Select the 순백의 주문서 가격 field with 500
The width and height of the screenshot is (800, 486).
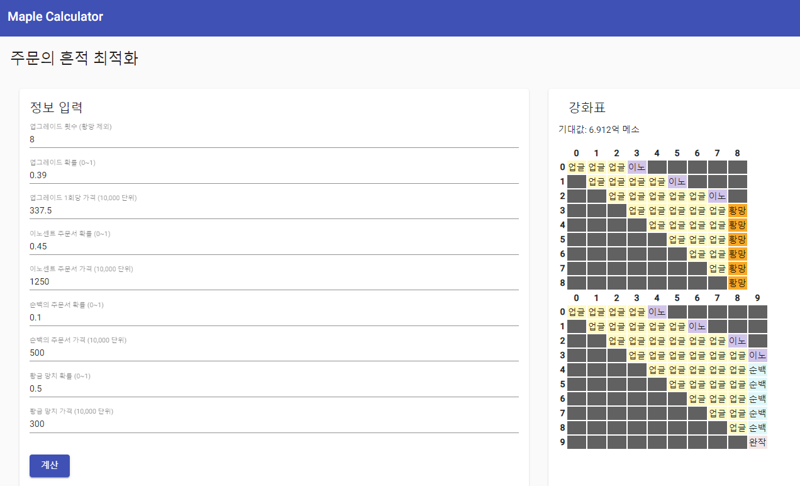[274, 353]
